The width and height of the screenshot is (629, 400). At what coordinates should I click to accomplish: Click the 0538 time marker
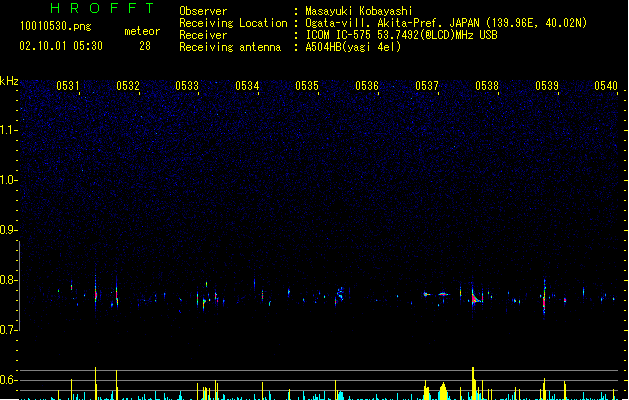click(487, 86)
